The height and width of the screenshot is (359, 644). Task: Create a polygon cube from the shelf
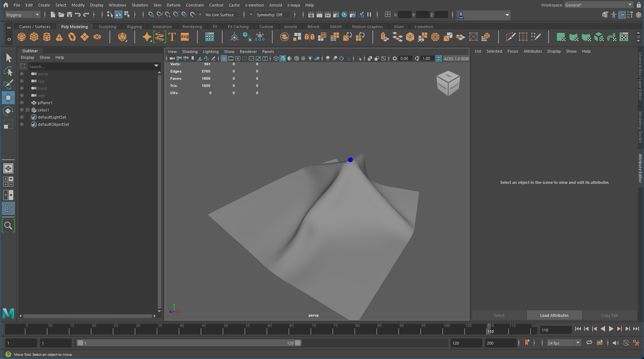(x=34, y=37)
